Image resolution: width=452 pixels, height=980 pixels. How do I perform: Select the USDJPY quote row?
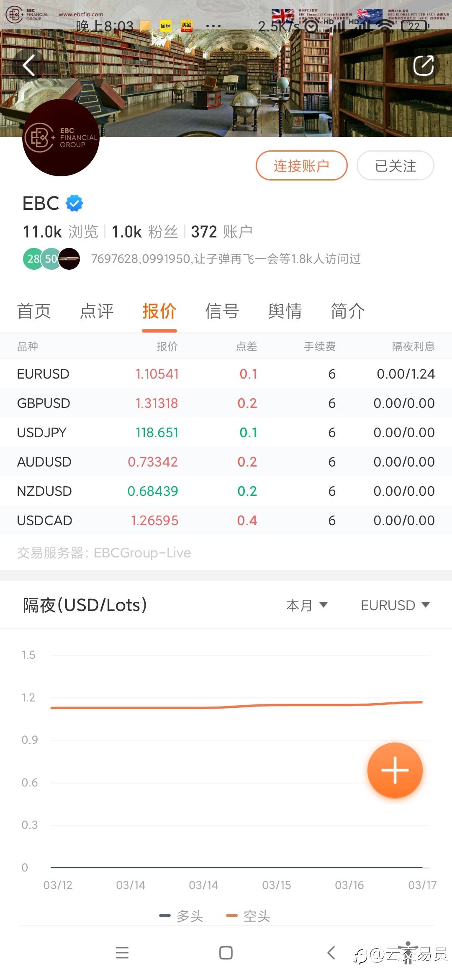pyautogui.click(x=226, y=432)
